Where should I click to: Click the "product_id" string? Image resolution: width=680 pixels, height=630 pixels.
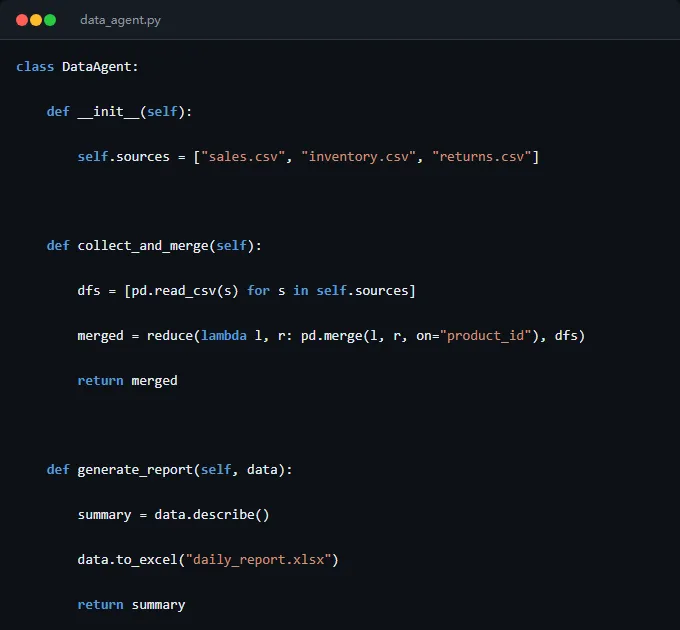[485, 336]
